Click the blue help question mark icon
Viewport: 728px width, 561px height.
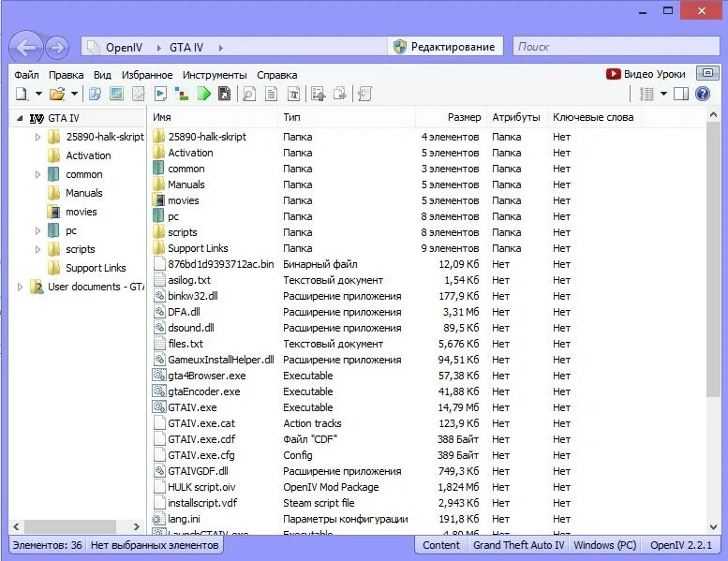pyautogui.click(x=703, y=95)
